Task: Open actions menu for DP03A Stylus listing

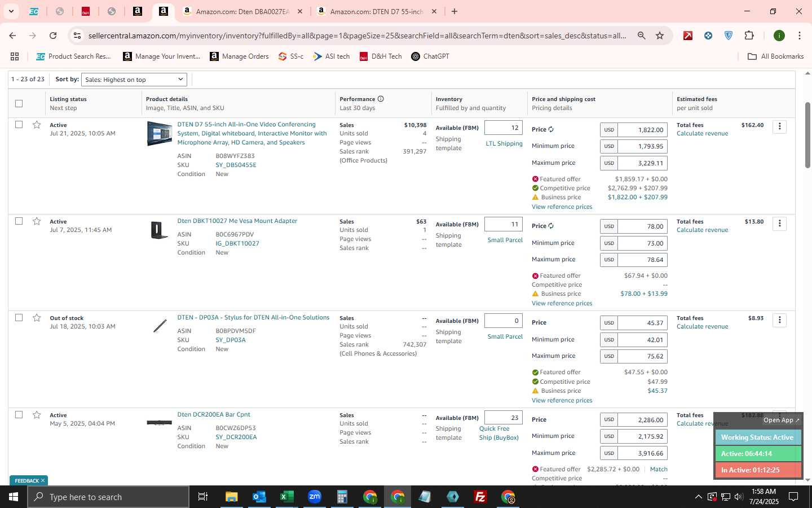Action: coord(779,320)
